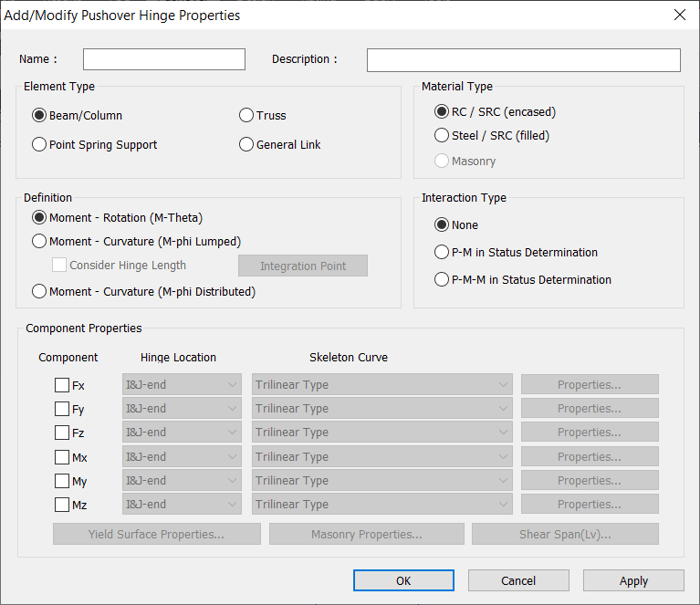
Task: Expand the Fy Skeleton Curve dropdown
Action: [x=382, y=409]
